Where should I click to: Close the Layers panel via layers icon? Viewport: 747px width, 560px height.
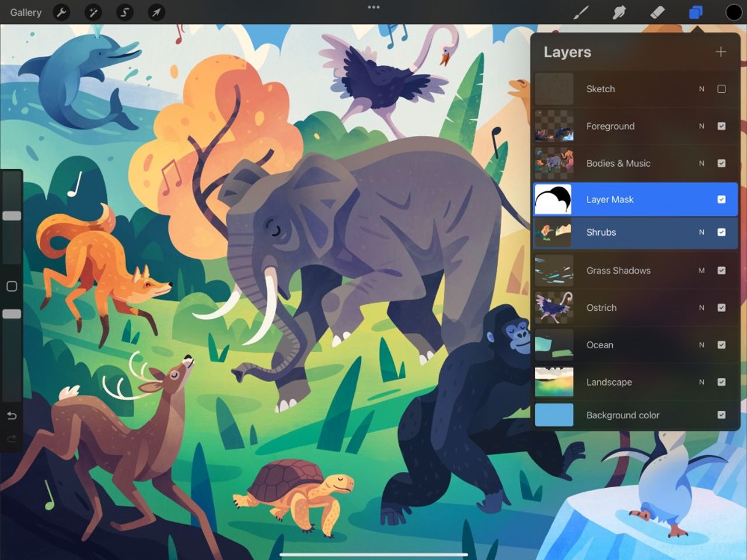point(696,12)
